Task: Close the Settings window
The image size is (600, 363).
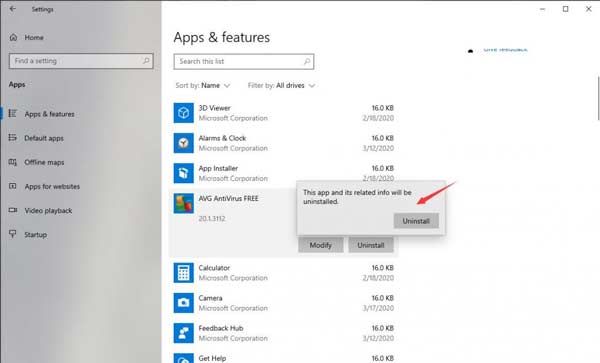Action: tap(589, 9)
